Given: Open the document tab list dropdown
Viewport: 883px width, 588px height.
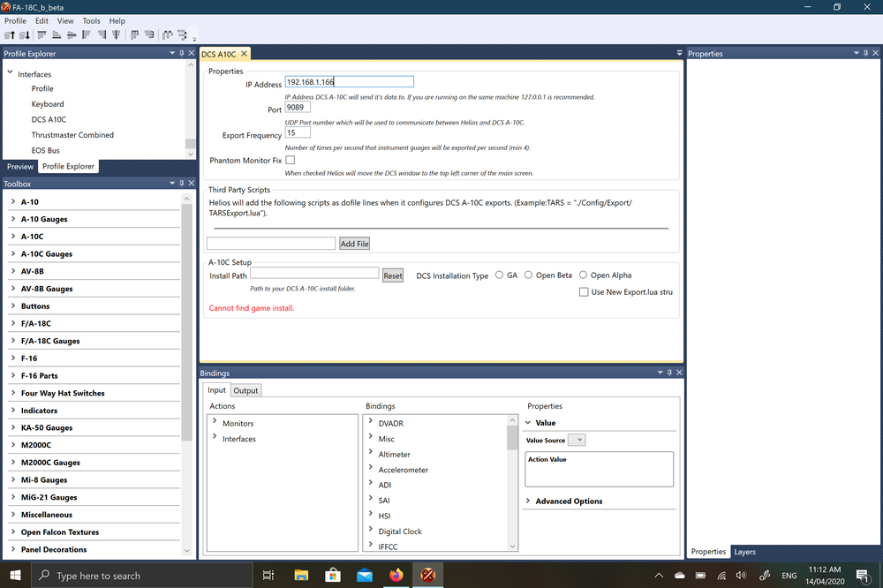Looking at the screenshot, I should (x=679, y=54).
